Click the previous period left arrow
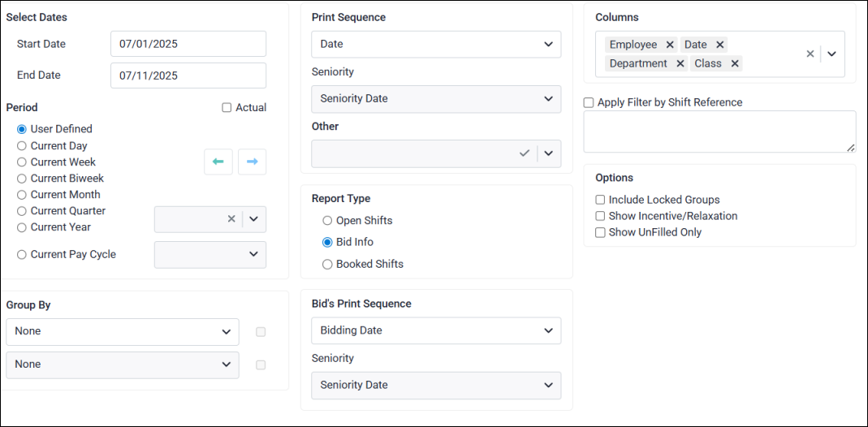 [x=218, y=162]
